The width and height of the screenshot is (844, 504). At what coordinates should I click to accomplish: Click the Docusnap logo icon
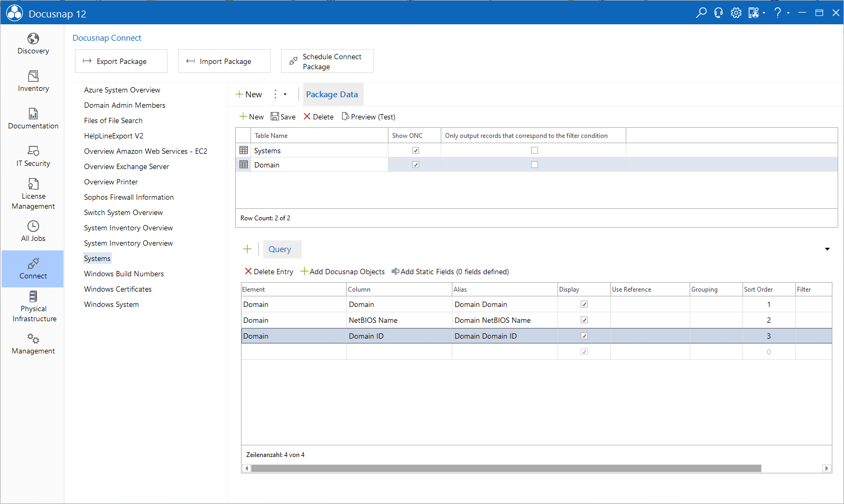point(14,13)
